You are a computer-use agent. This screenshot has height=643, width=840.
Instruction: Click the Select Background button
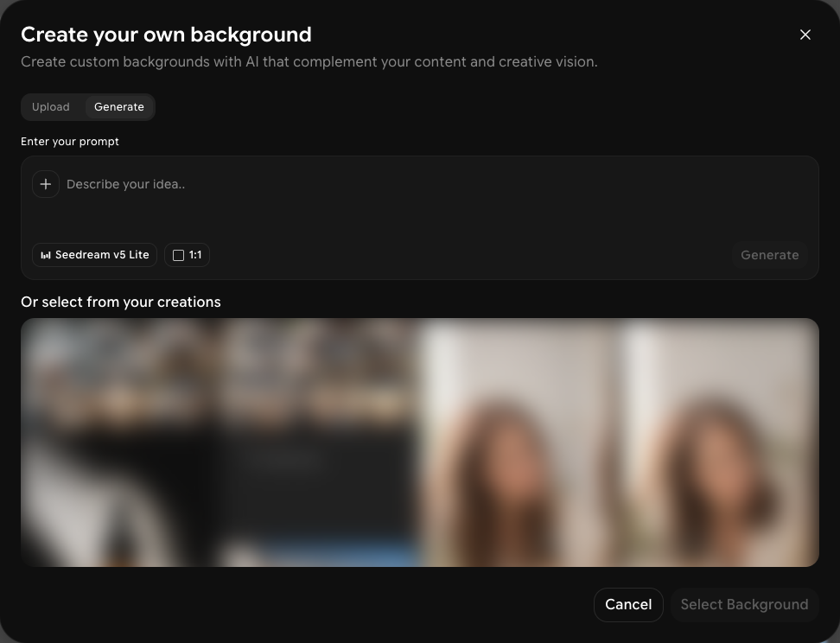(745, 605)
